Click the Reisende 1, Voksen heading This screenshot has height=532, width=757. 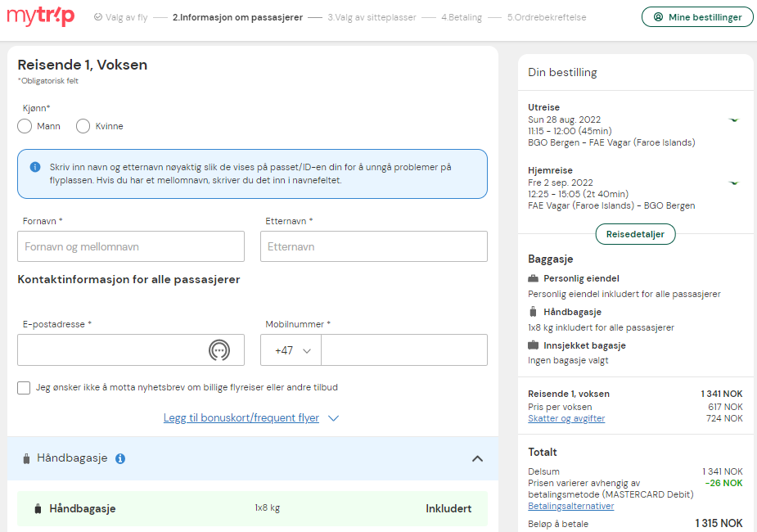[83, 65]
